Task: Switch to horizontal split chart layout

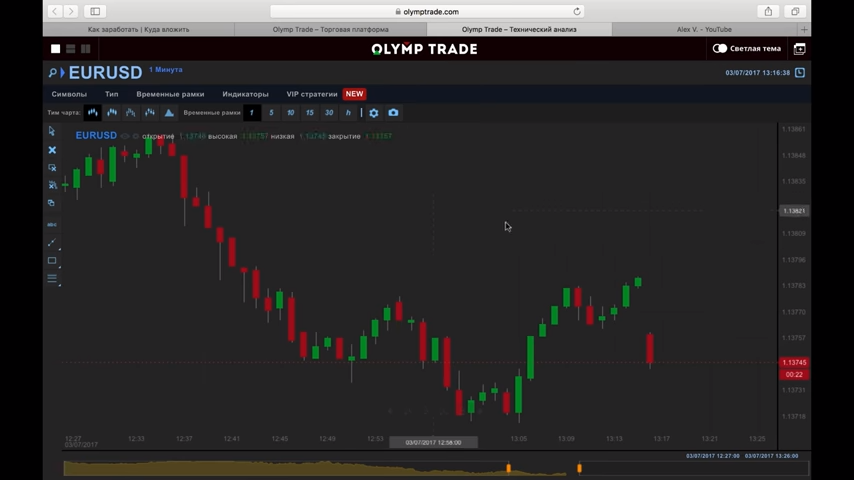Action: click(71, 49)
